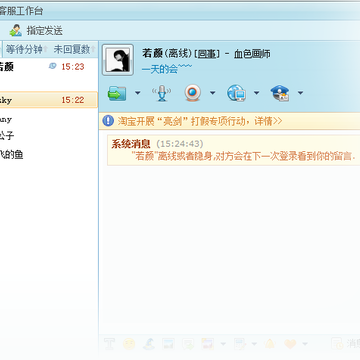This screenshot has width=360, height=360.
Task: Click the 指定发送 user icon
Action: [15, 31]
